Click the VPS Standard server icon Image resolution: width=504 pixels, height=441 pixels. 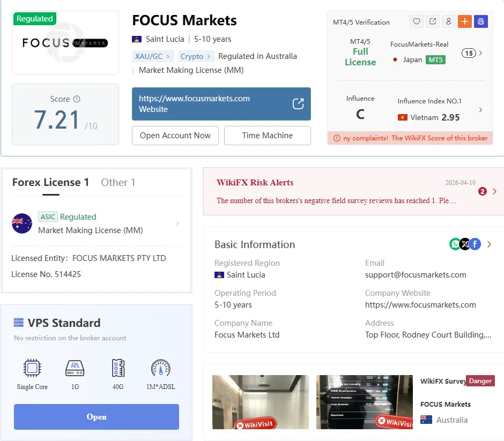[x=19, y=323]
